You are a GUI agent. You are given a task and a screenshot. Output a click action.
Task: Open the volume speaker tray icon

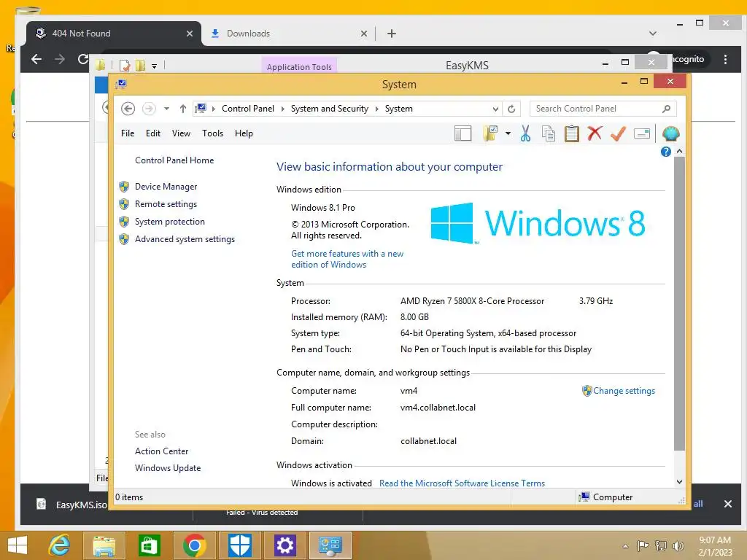pyautogui.click(x=678, y=546)
